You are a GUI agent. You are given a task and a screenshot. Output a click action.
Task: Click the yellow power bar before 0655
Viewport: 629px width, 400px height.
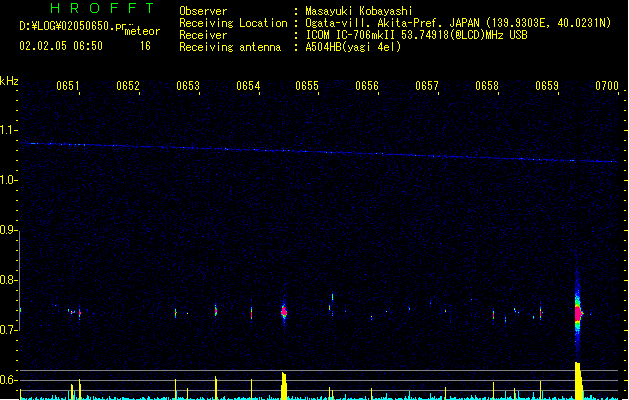click(284, 386)
